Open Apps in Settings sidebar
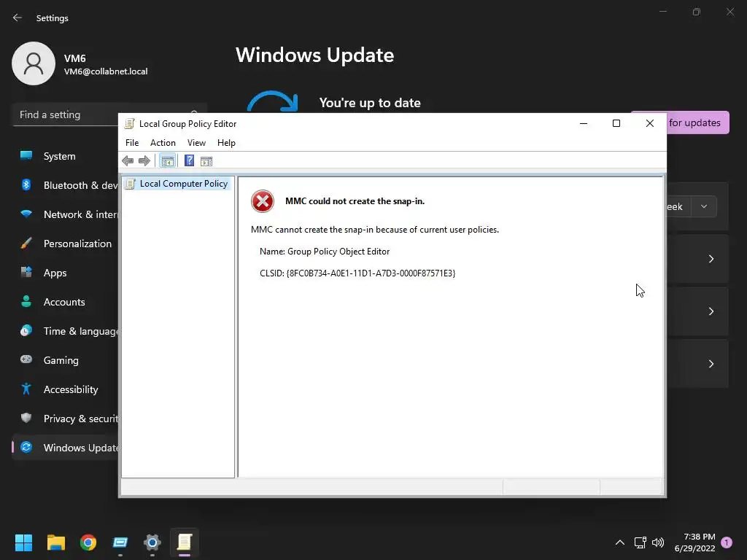Image resolution: width=747 pixels, height=560 pixels. pyautogui.click(x=65, y=273)
